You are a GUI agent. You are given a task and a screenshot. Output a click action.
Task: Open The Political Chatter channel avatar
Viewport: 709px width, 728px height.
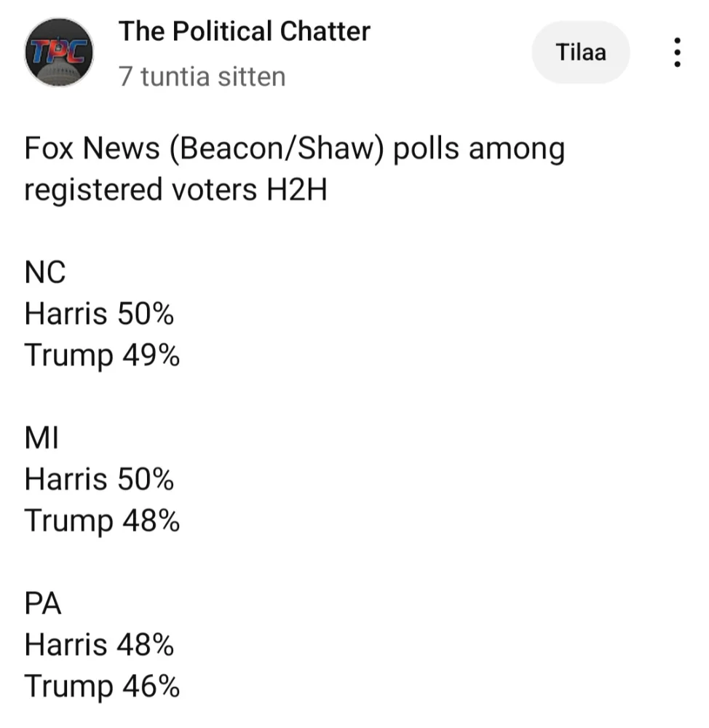tap(59, 52)
